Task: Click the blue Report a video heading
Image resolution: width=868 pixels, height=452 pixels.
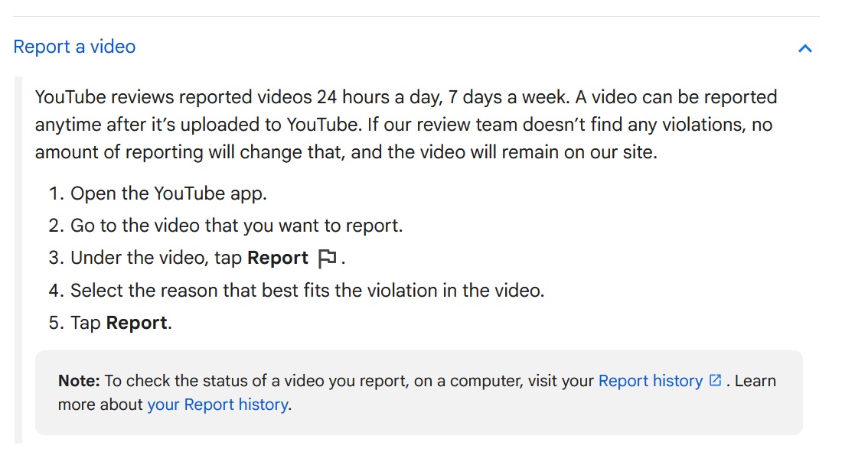Action: [x=73, y=47]
